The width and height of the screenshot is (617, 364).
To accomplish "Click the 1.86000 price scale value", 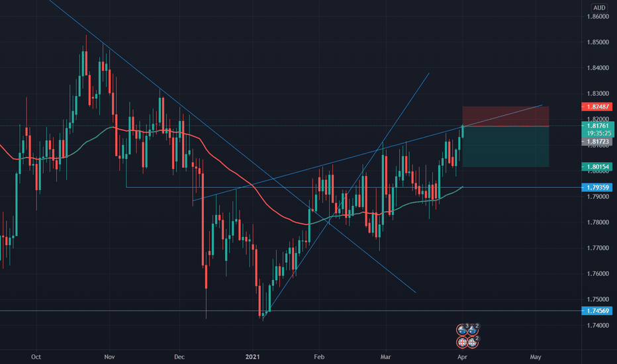I will (x=598, y=17).
